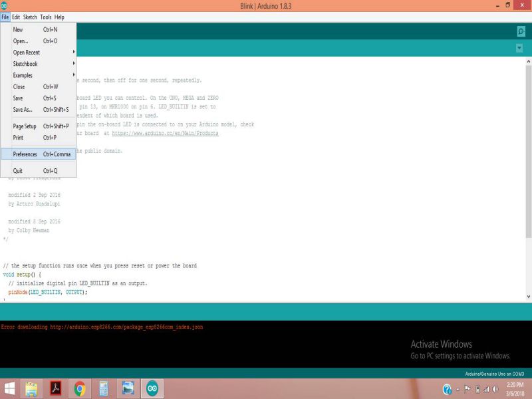Open the Sketch menu

(x=30, y=17)
